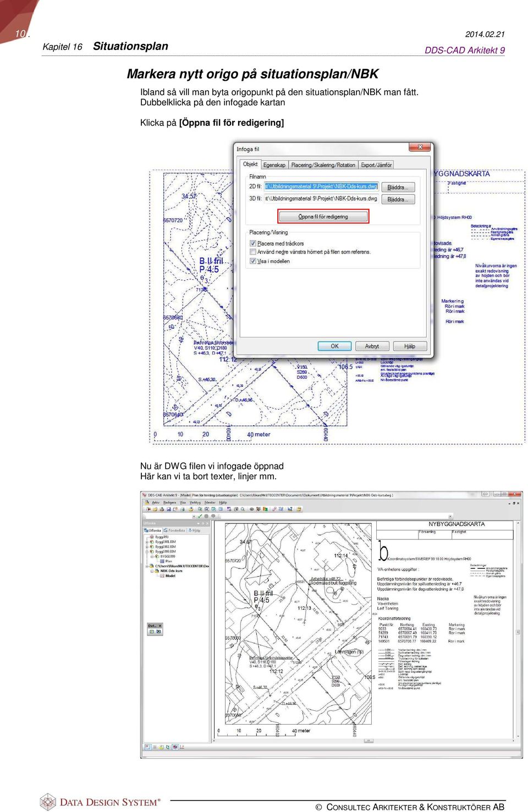Click the last icon in the bottom status toolbar
This screenshot has height=812, width=528.
pyautogui.click(x=182, y=747)
